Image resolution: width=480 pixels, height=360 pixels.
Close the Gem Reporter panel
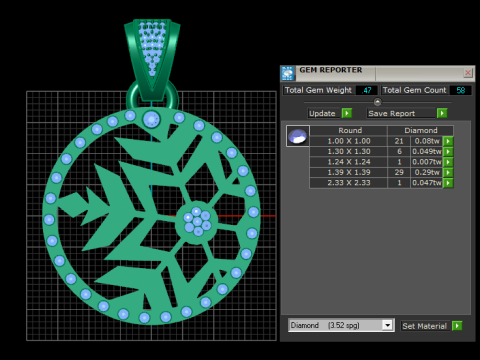pos(468,73)
